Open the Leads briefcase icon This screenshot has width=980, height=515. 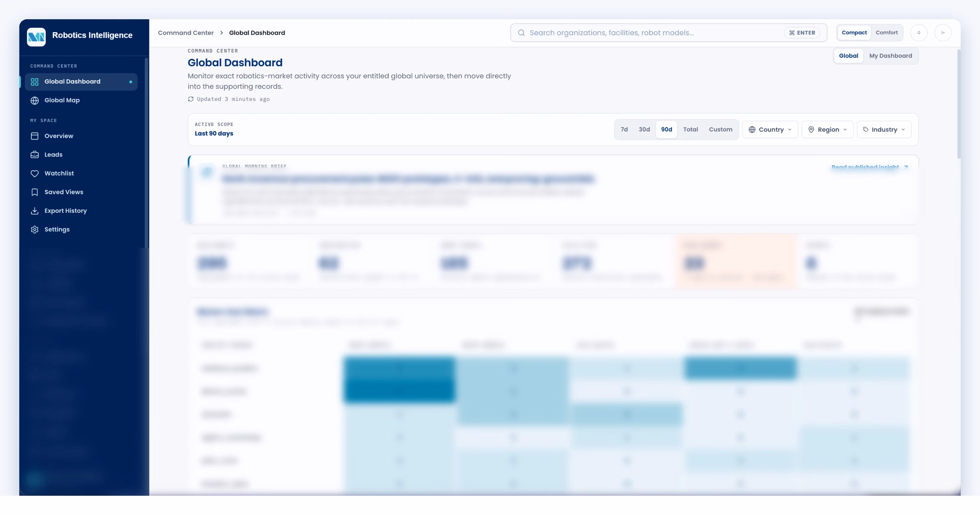coord(35,155)
